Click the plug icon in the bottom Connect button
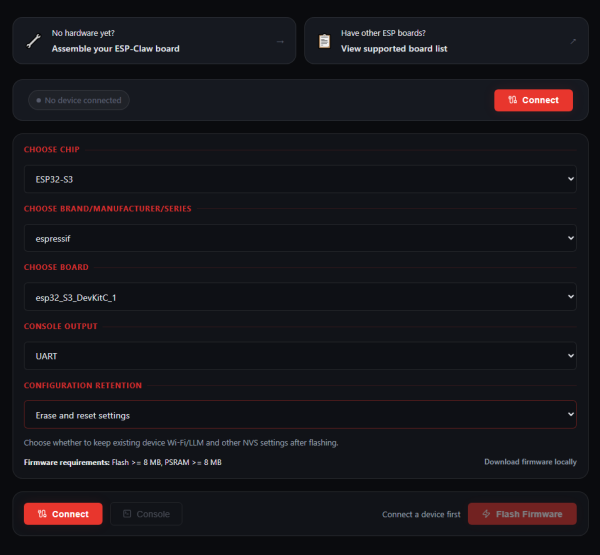The width and height of the screenshot is (600, 555). point(42,514)
